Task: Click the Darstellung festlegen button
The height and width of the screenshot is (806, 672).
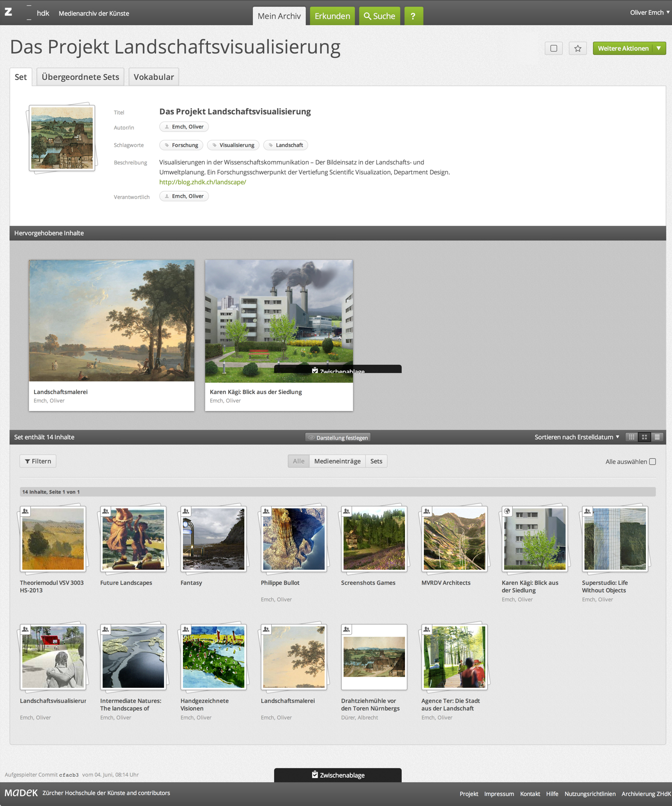Action: click(x=338, y=437)
